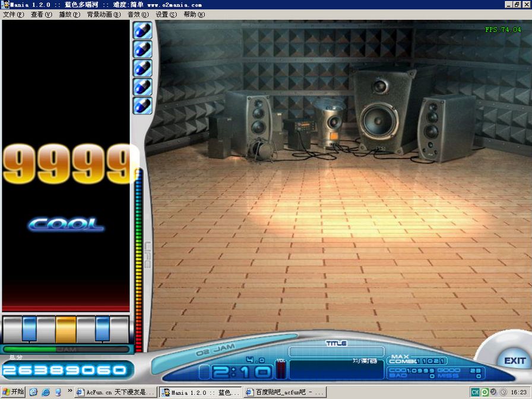Click the dark grey round tray icon
This screenshot has height=399, width=532.
tap(493, 392)
